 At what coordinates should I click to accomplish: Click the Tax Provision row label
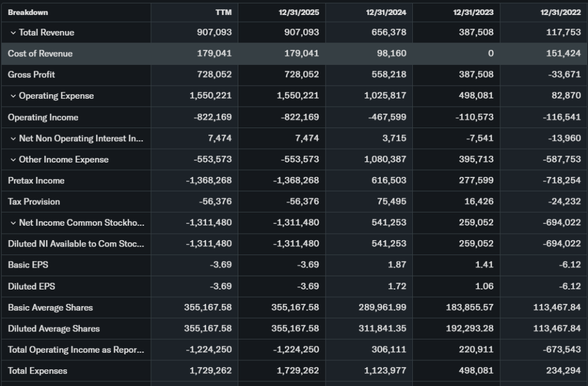(x=34, y=202)
